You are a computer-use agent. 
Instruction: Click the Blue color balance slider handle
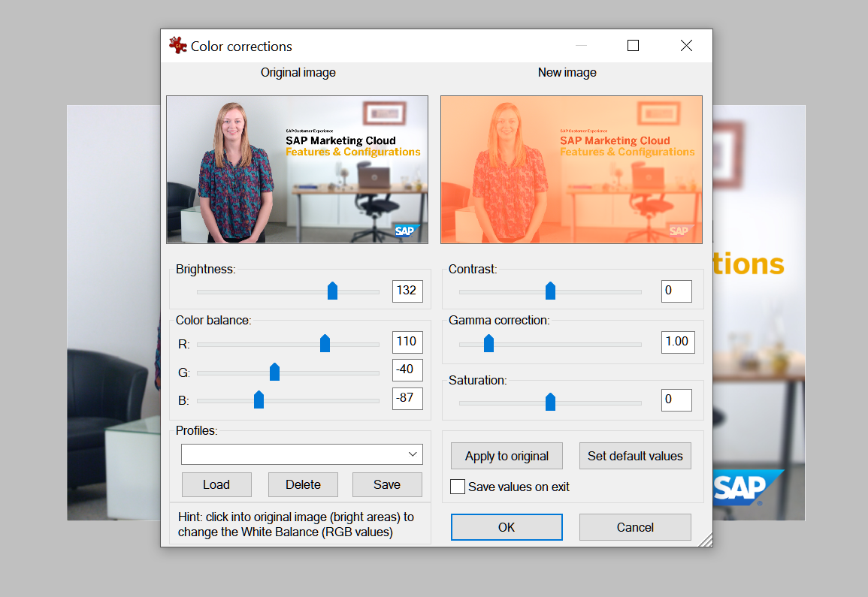click(x=259, y=400)
